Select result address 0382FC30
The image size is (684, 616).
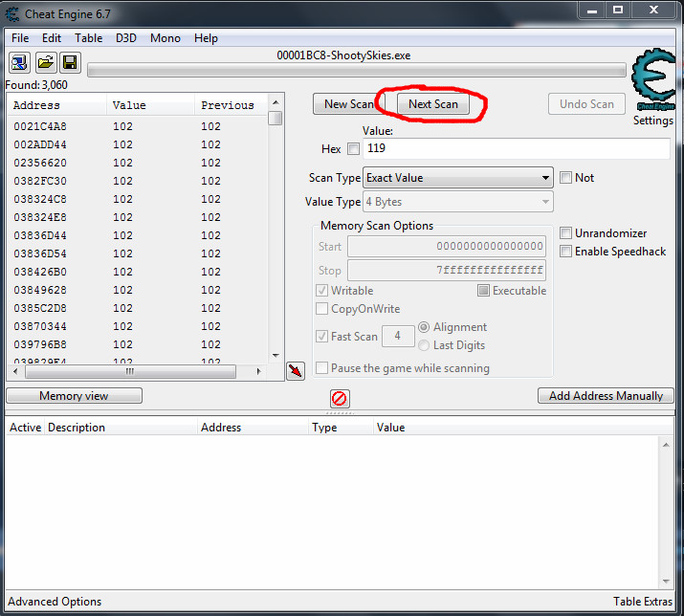pos(40,181)
